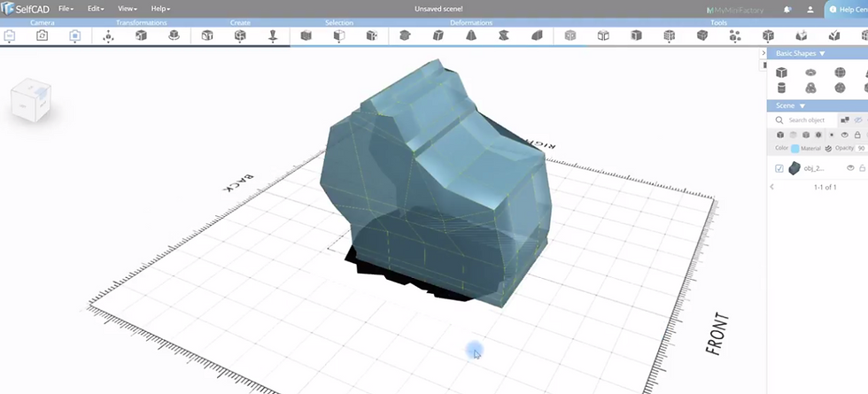This screenshot has height=394, width=868.
Task: Hide obj_2 with its eye icon
Action: coord(851,168)
